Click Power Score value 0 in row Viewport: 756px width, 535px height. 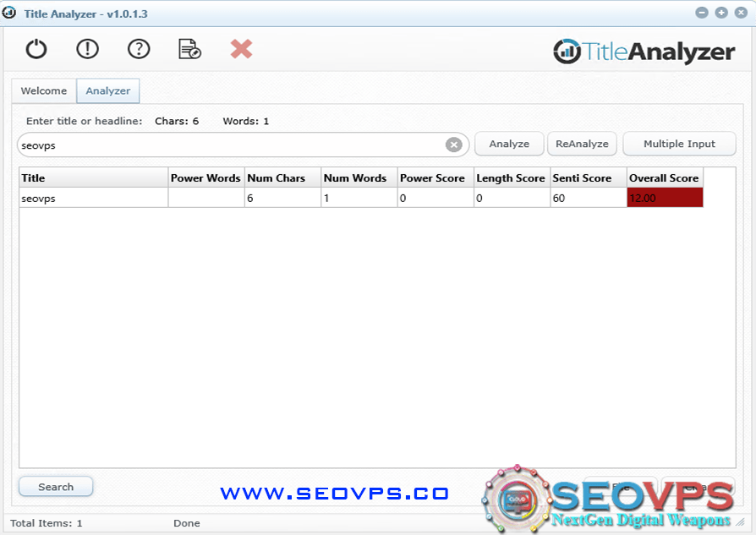[x=436, y=198]
